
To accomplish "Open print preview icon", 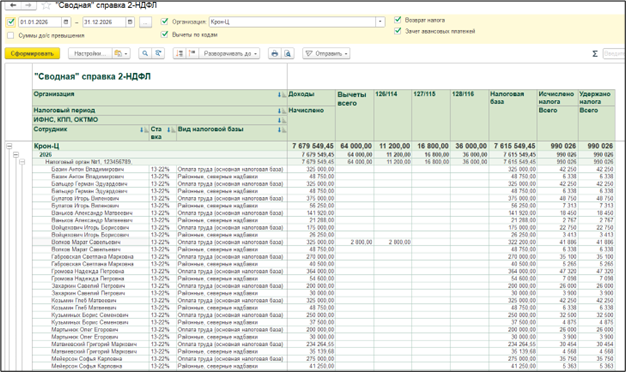I will [x=287, y=53].
